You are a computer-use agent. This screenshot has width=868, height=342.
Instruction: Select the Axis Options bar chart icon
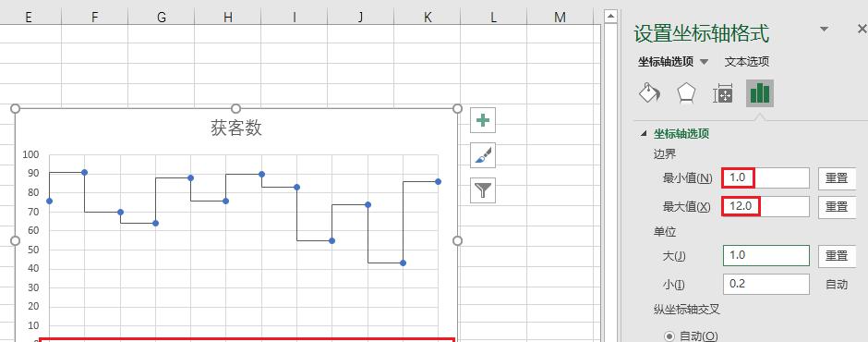coord(759,93)
